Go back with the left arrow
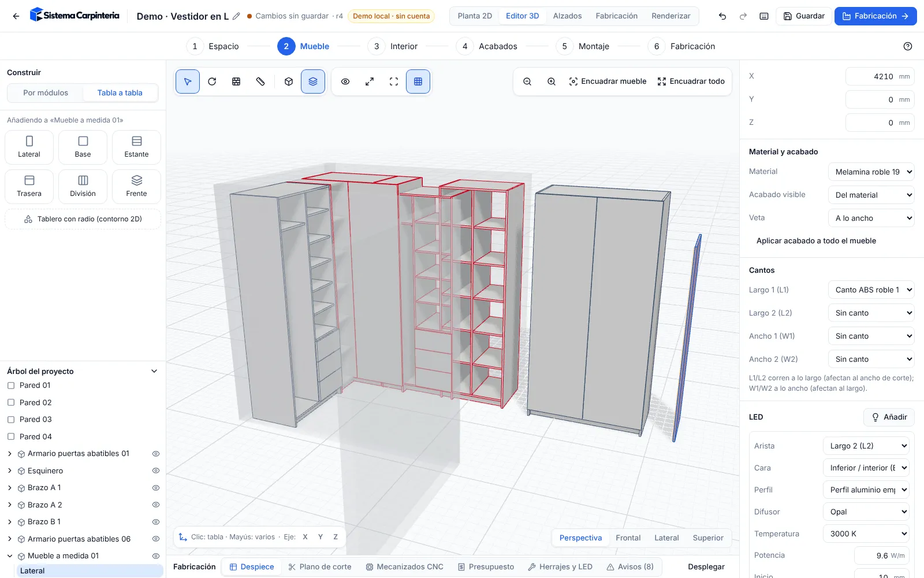Screen dimensions: 924x578 [16, 16]
